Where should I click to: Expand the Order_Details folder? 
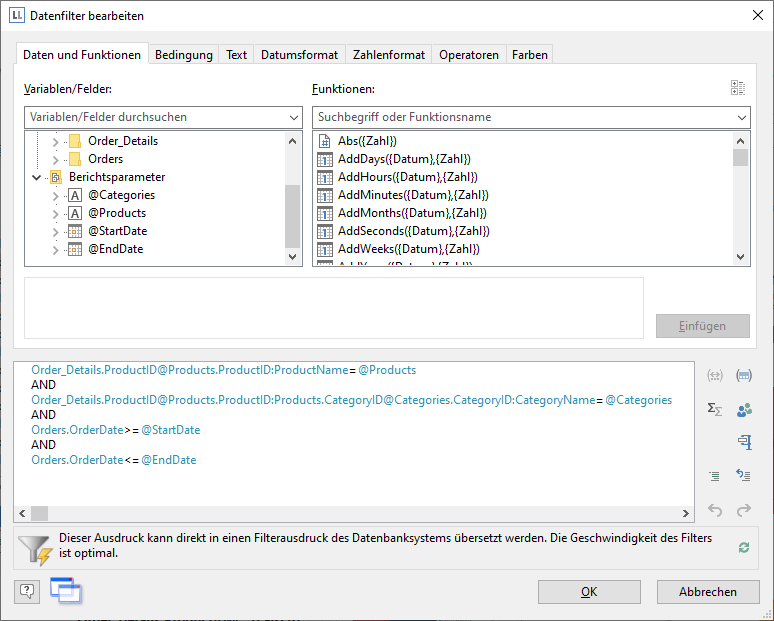point(56,141)
